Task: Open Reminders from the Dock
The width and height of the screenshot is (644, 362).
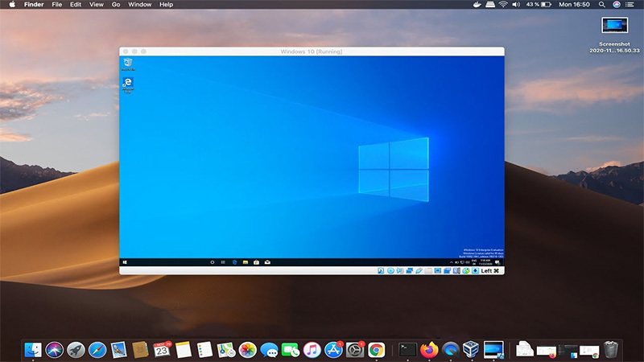Action: click(x=204, y=350)
